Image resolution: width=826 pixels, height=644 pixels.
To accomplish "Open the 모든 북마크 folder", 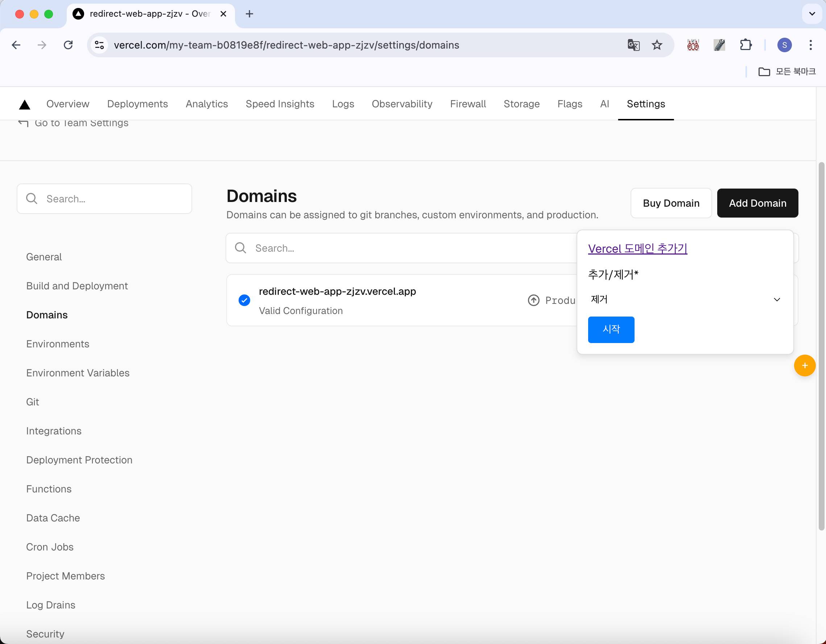I will point(787,71).
